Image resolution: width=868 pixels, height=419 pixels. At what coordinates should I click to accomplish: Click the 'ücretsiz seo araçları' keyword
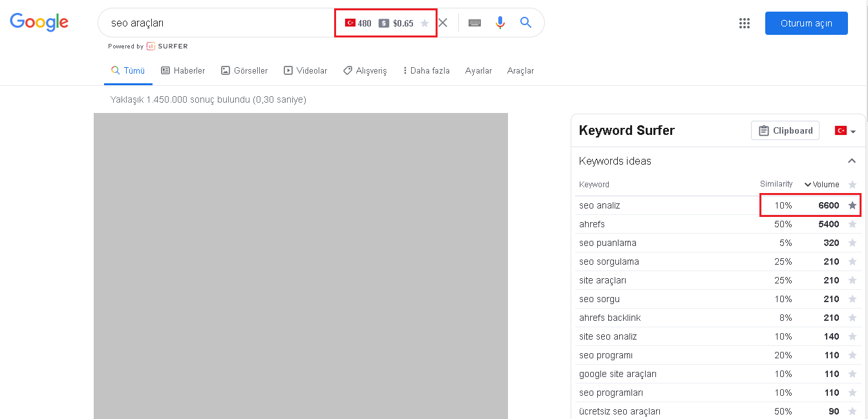[620, 411]
